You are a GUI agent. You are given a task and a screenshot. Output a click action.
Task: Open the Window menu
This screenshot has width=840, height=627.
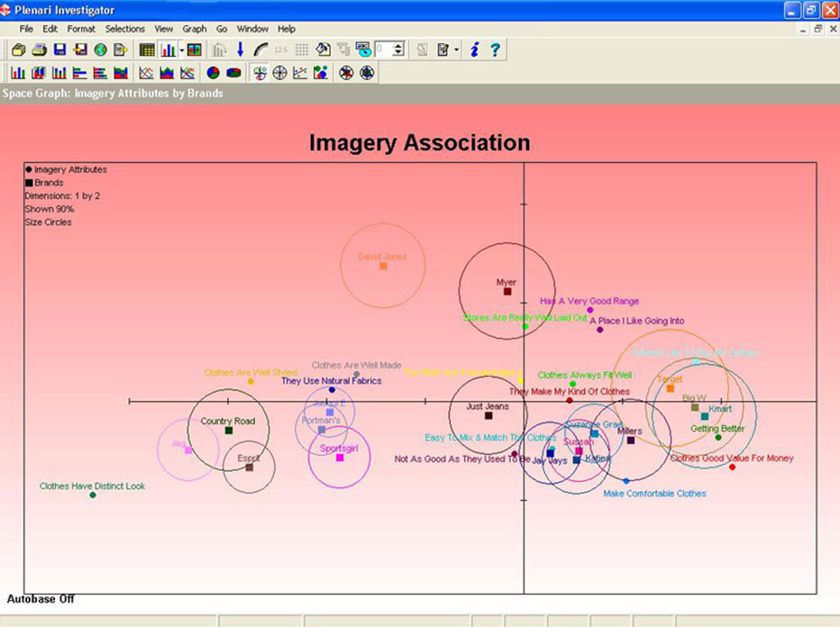tap(252, 29)
